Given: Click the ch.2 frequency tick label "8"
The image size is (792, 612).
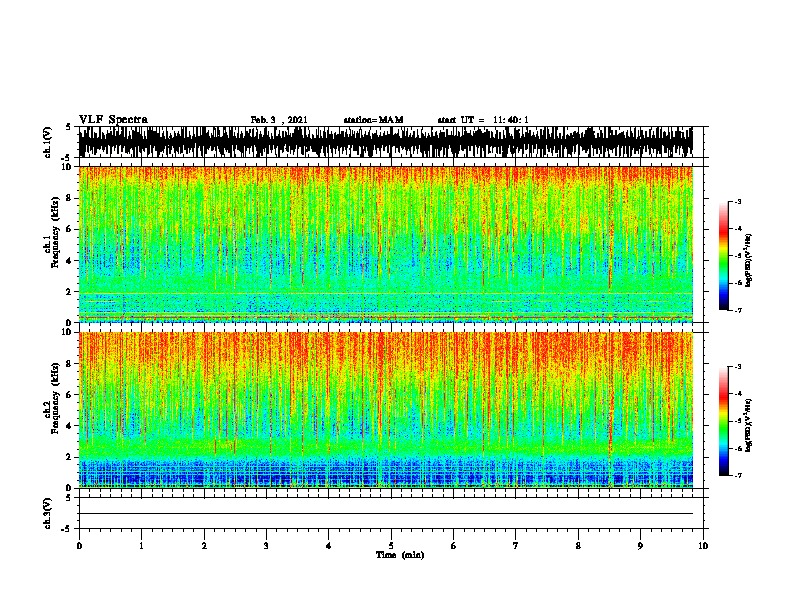Looking at the screenshot, I should click(70, 364).
